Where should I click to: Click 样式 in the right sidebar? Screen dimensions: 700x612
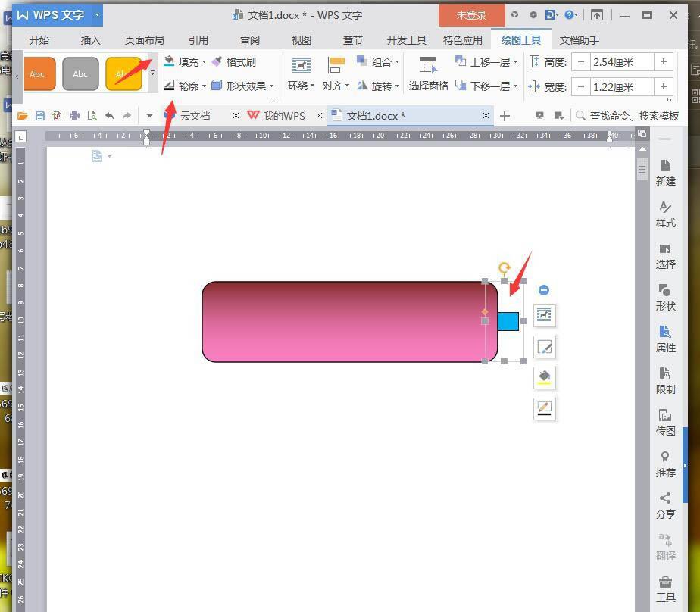click(665, 214)
